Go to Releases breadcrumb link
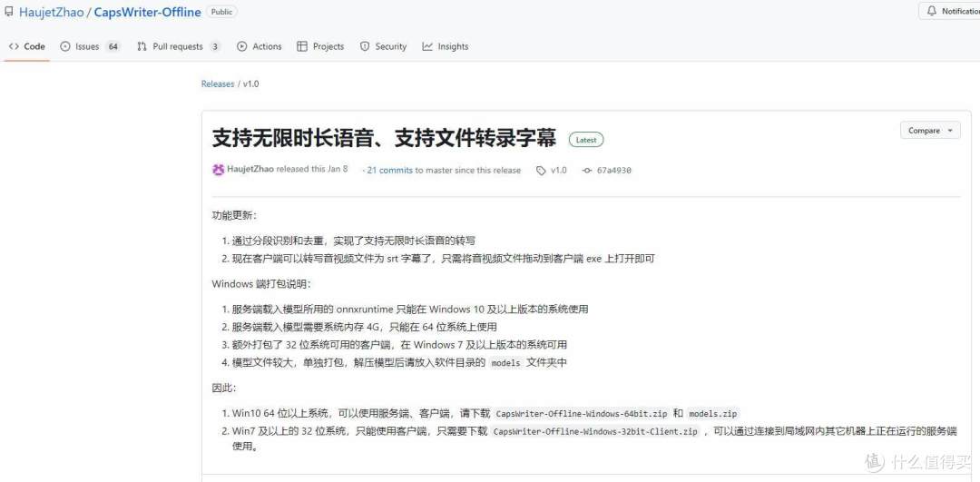 pyautogui.click(x=218, y=84)
